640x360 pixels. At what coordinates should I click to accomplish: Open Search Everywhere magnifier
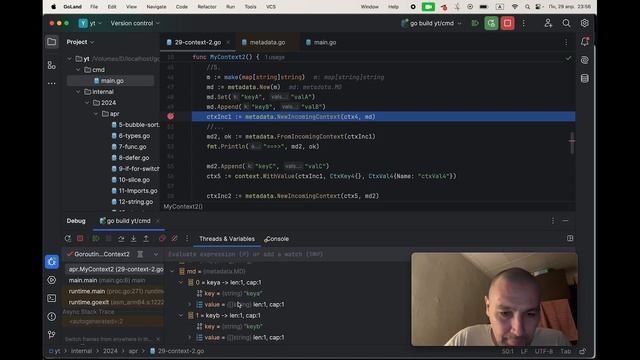tap(566, 23)
